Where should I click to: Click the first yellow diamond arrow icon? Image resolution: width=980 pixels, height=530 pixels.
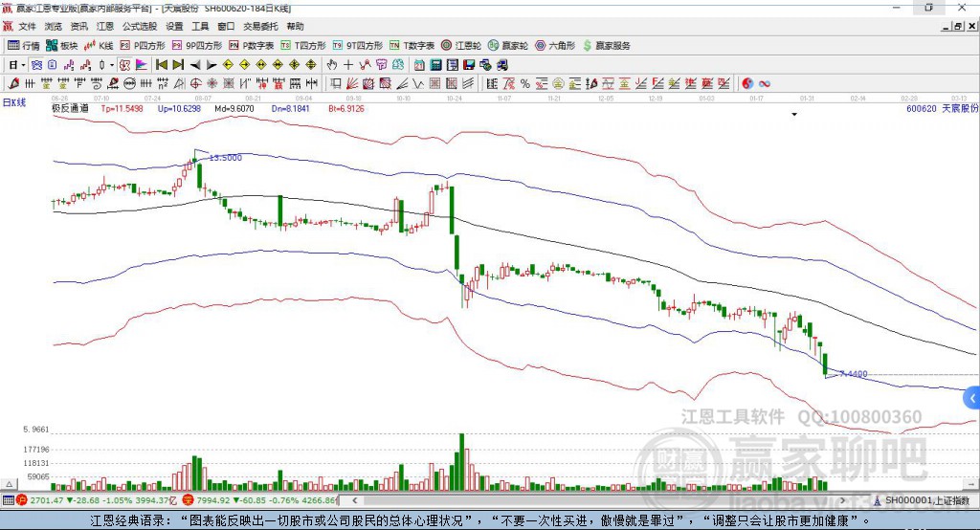tap(228, 65)
